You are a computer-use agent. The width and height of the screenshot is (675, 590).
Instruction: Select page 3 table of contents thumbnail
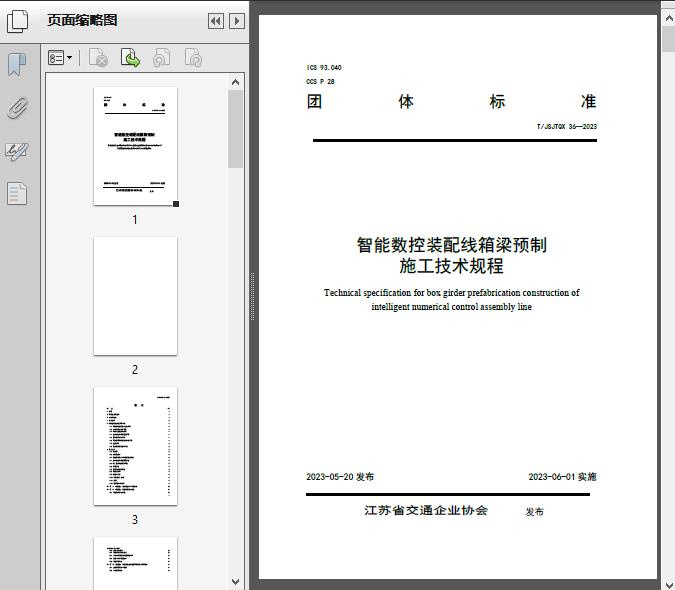(135, 446)
